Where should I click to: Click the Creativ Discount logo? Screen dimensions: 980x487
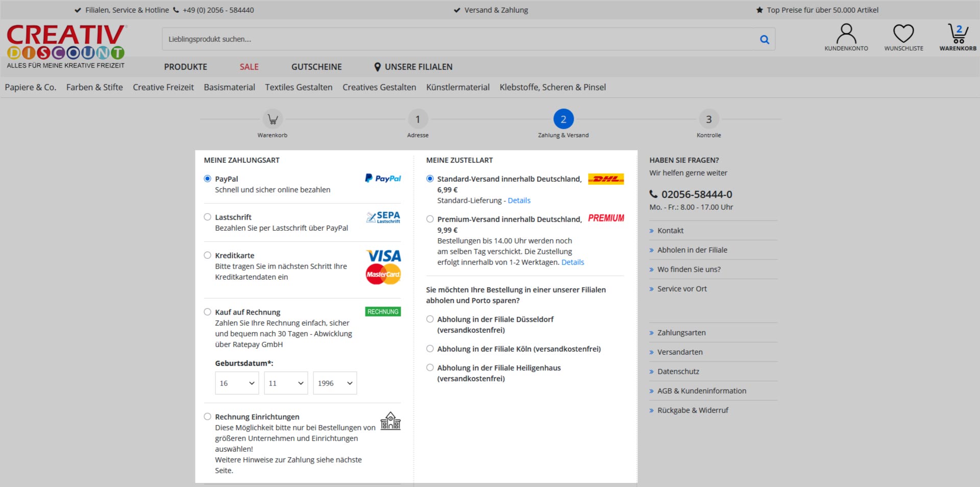pyautogui.click(x=66, y=46)
